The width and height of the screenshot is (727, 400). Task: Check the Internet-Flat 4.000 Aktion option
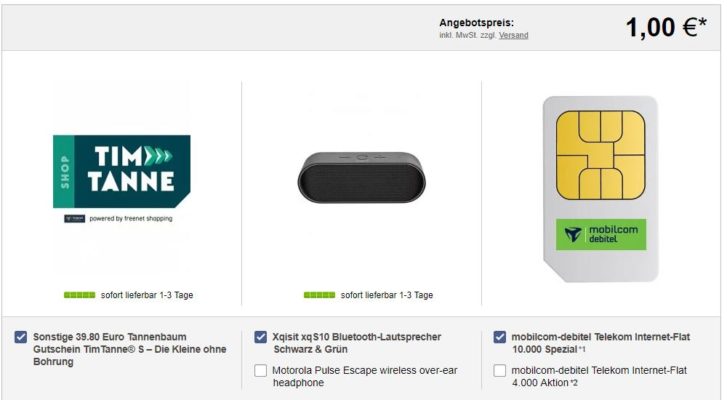500,370
